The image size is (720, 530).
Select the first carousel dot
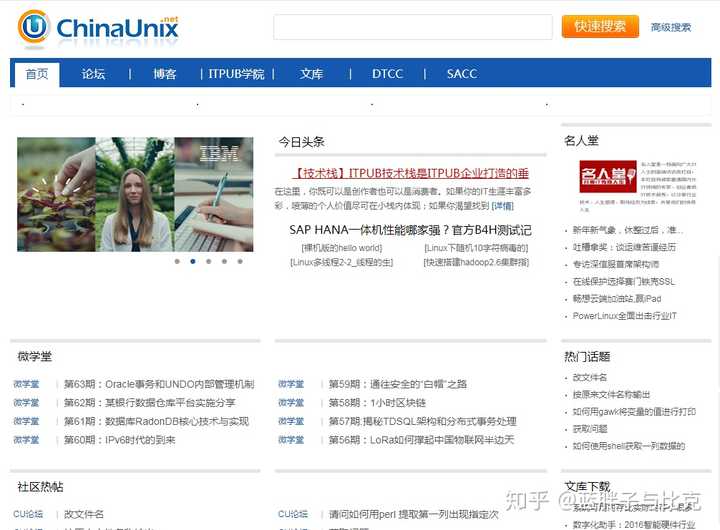[177, 261]
